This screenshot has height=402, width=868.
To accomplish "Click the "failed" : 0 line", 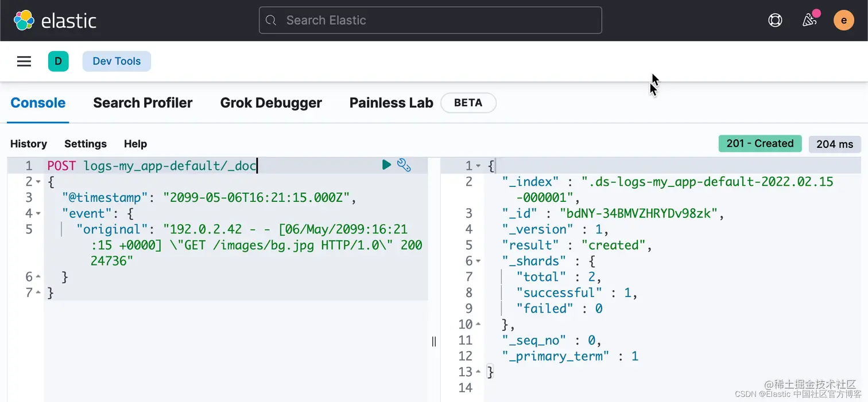I will [x=559, y=309].
